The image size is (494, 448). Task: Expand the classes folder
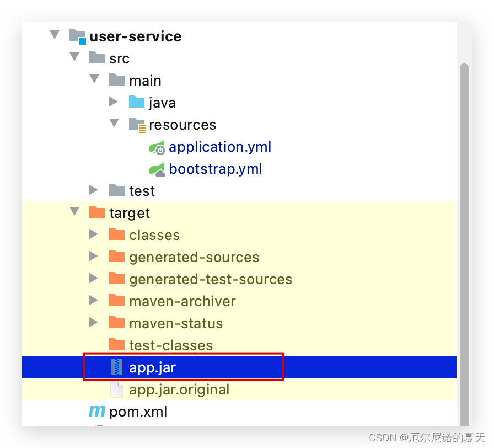(93, 234)
